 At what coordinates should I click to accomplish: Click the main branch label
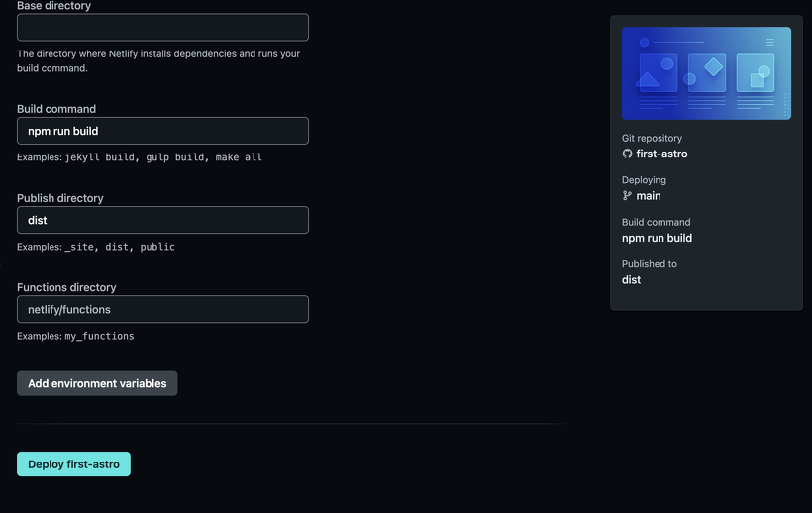pos(649,196)
